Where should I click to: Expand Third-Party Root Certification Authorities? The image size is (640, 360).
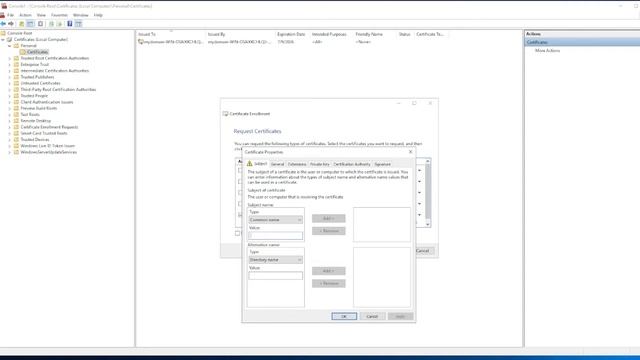click(10, 89)
